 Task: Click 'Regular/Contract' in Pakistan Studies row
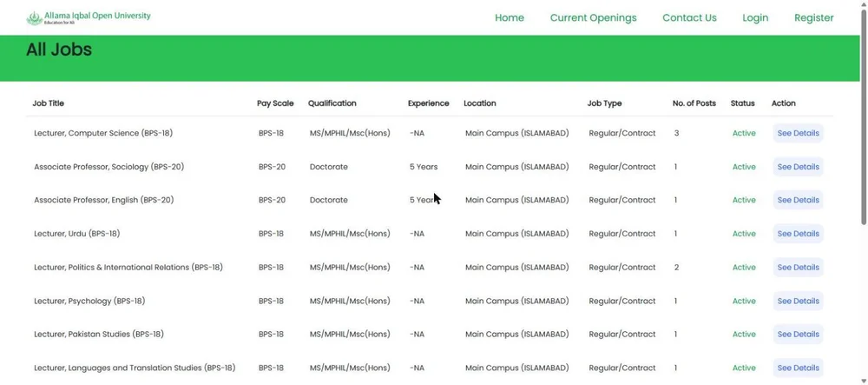pyautogui.click(x=622, y=334)
